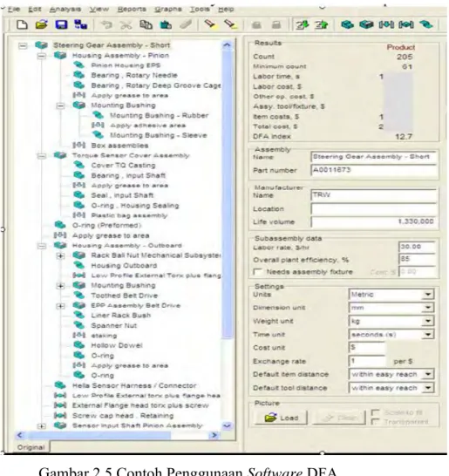The height and width of the screenshot is (476, 449).
Task: Collapse Torque Sensor Cover Assembly node
Action: [42, 156]
